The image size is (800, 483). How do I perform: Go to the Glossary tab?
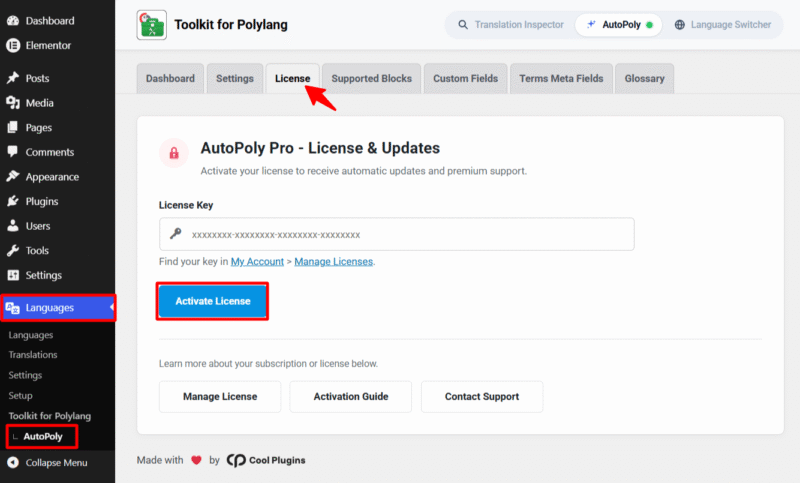(x=644, y=79)
